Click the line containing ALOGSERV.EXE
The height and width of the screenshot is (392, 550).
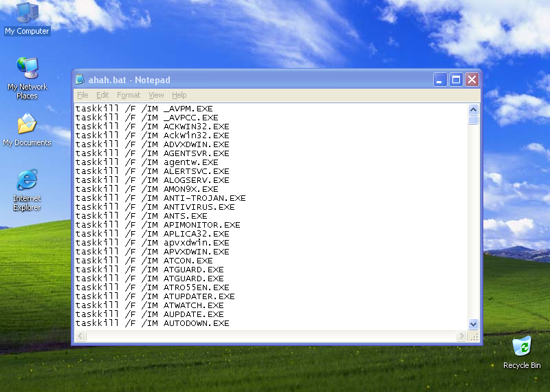pyautogui.click(x=152, y=180)
